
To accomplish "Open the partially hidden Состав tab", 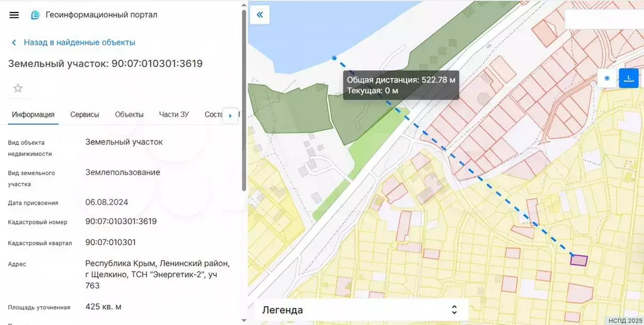I will pos(214,115).
